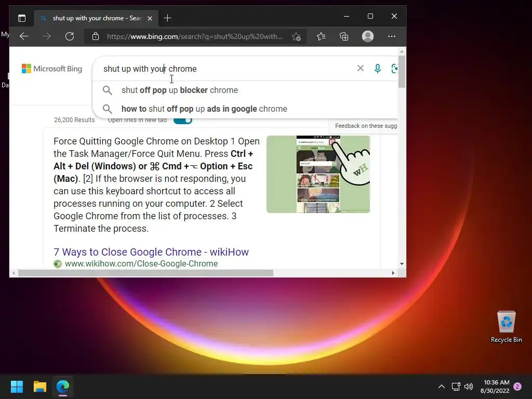Image resolution: width=532 pixels, height=399 pixels.
Task: Click the address bar URL
Action: coord(194,37)
